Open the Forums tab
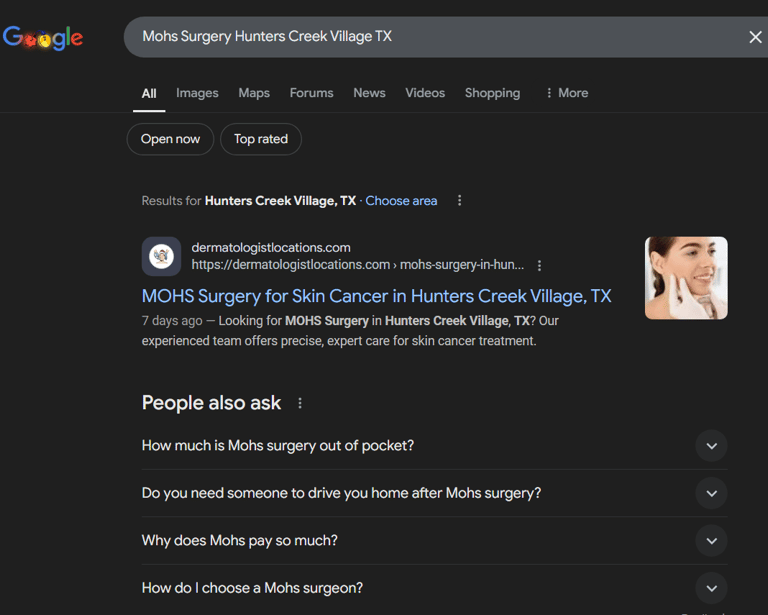Viewport: 768px width, 615px height. pos(312,93)
